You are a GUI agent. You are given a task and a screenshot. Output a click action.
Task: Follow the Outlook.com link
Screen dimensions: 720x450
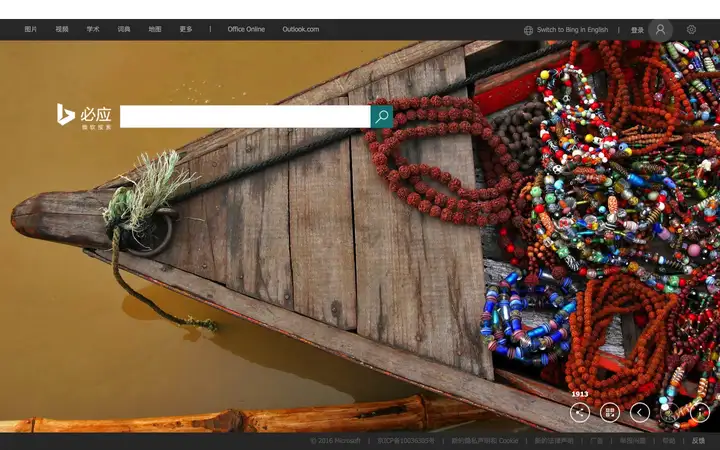point(301,29)
